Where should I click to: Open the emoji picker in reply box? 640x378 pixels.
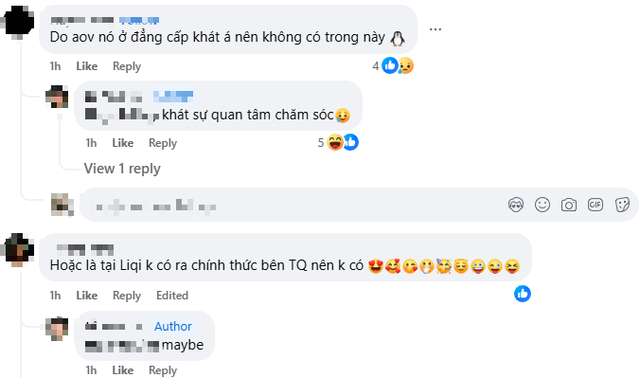(542, 205)
